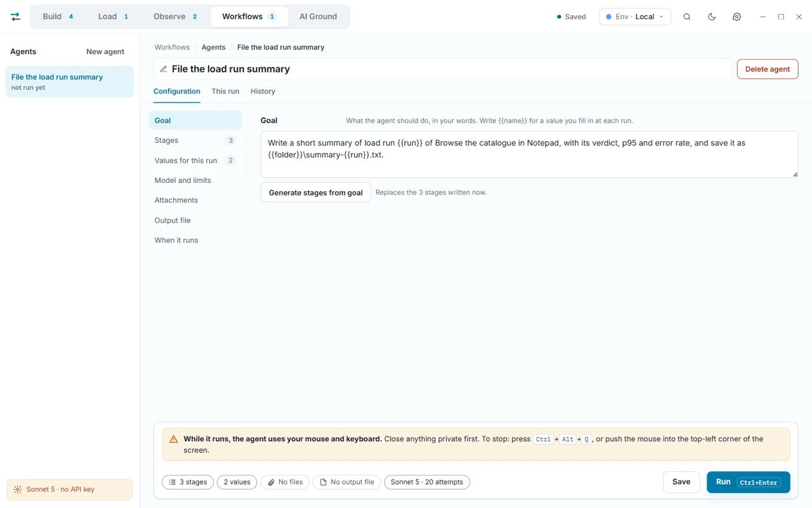Go to Model and limits section
This screenshot has width=812, height=508.
[x=195, y=180]
